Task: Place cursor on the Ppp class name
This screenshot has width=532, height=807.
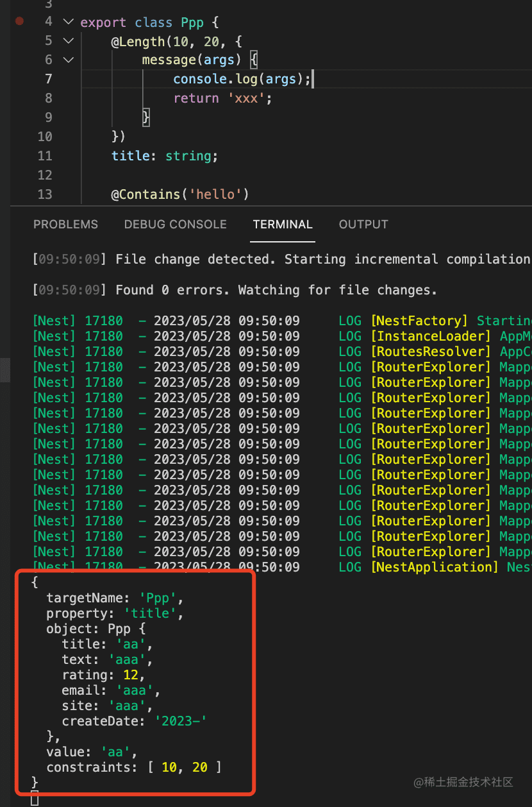Action: click(x=192, y=22)
